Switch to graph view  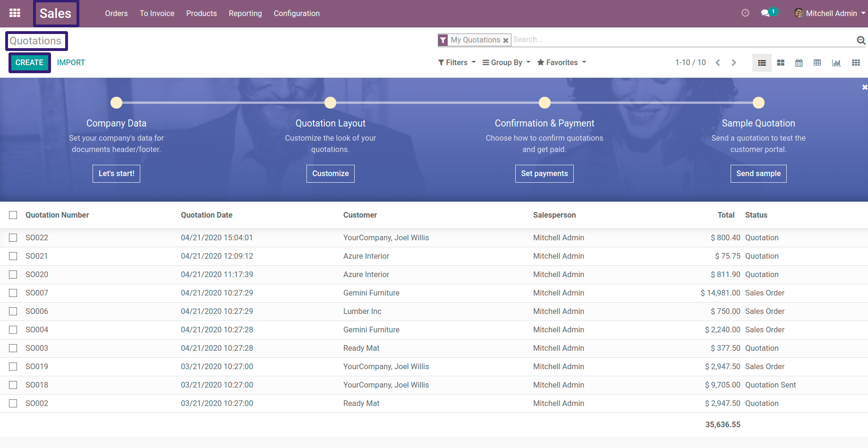coord(836,63)
